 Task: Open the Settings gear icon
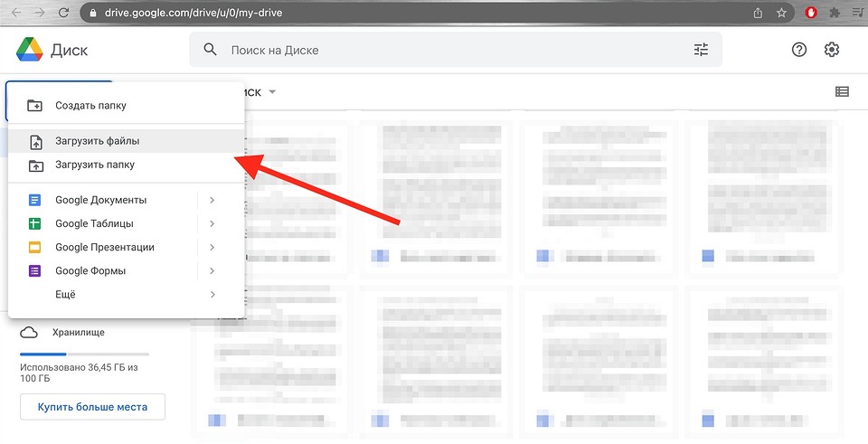point(832,50)
